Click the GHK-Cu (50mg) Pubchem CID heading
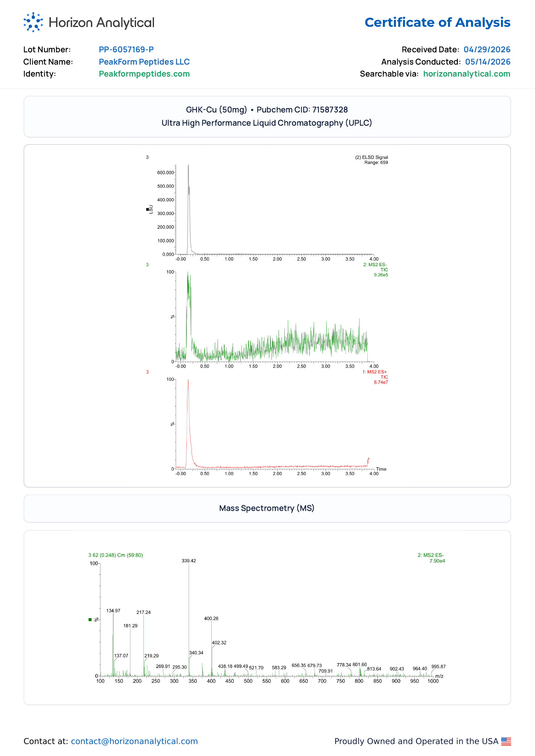 tap(267, 110)
